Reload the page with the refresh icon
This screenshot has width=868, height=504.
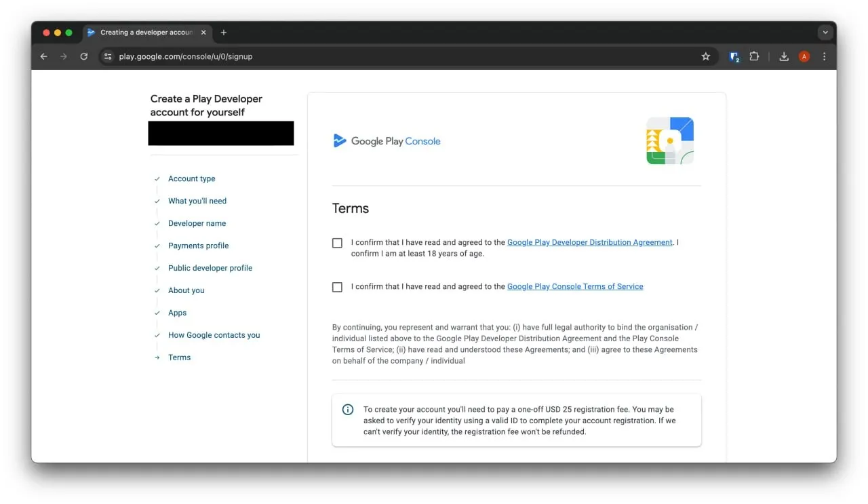tap(84, 57)
